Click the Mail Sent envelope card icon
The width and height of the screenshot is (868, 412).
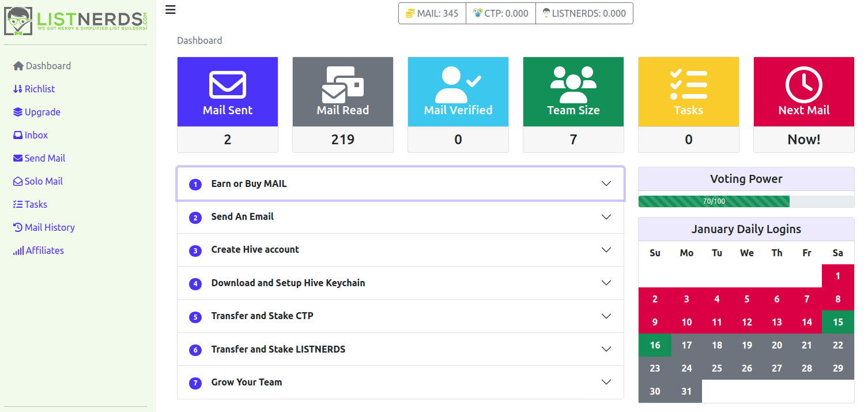coord(228,84)
